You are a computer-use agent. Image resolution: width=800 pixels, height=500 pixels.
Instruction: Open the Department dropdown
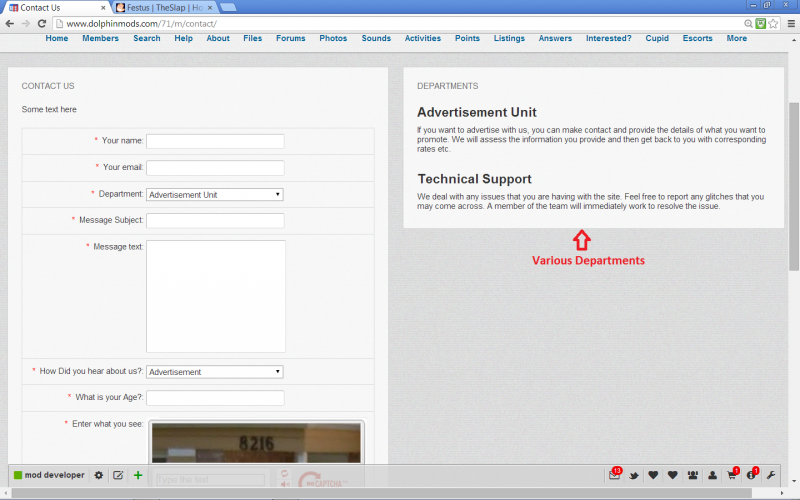[x=215, y=194]
